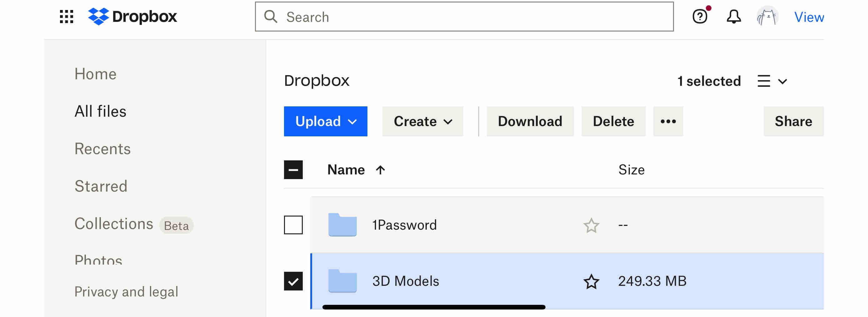
Task: Open the more actions ellipsis button
Action: click(x=668, y=121)
